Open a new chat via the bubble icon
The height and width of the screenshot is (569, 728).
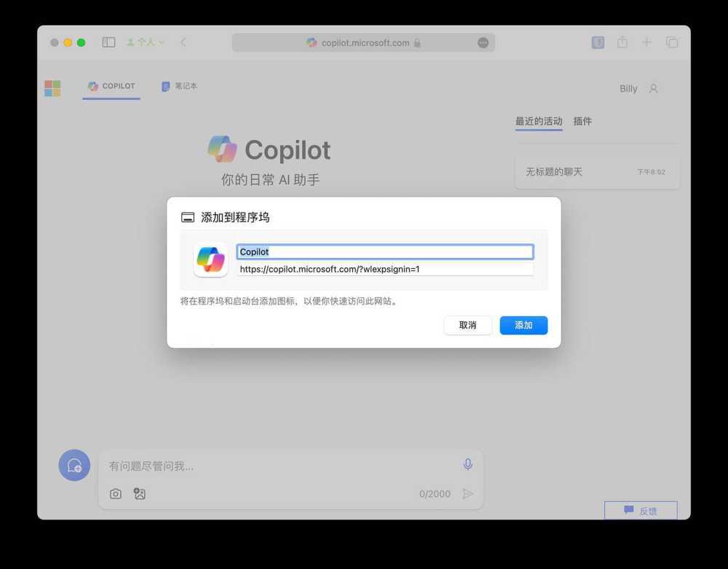tap(74, 465)
